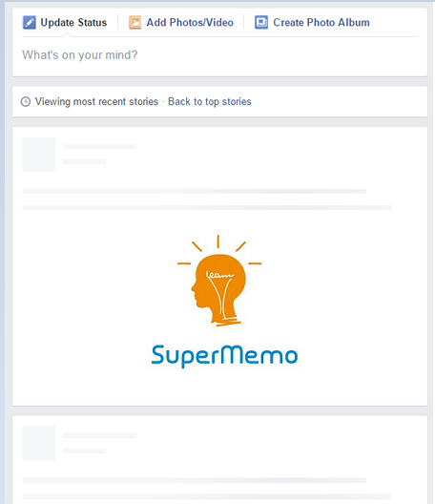435x504 pixels.
Task: Click the first post's upper text placeholder bar
Action: click(x=194, y=191)
